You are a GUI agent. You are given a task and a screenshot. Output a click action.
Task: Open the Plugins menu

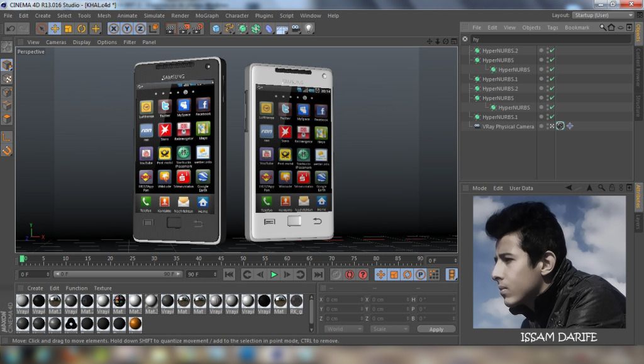tap(264, 16)
